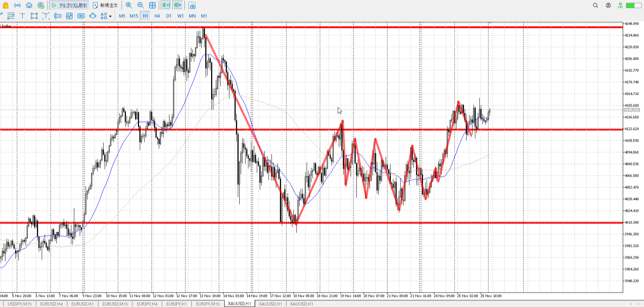644x307 pixels.
Task: Select the M15 timeframe button
Action: pyautogui.click(x=134, y=16)
